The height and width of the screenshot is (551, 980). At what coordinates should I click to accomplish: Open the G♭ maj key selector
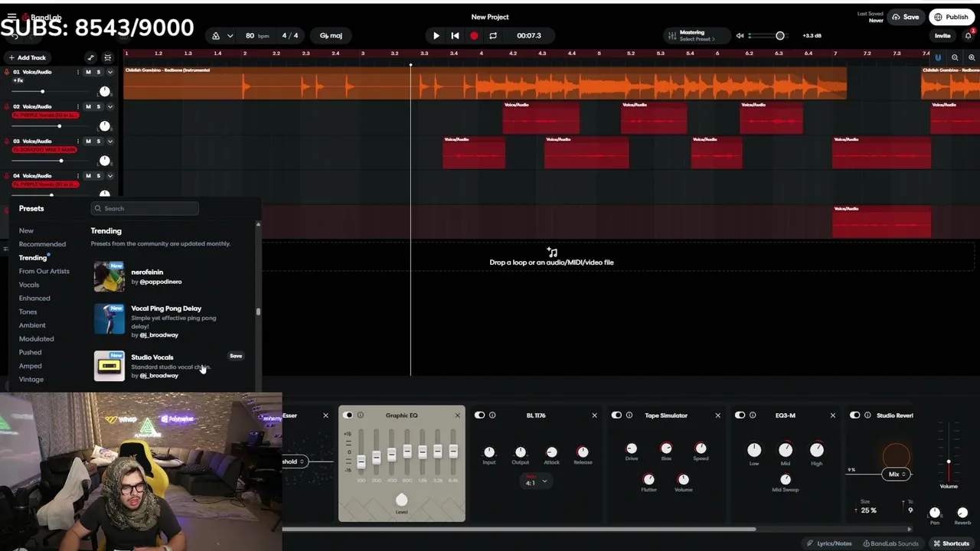[x=332, y=35]
